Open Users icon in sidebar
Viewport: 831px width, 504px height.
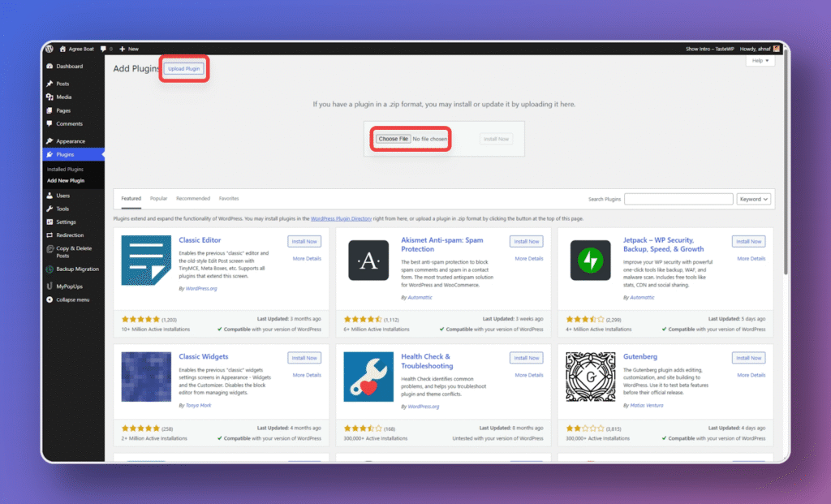tap(50, 196)
